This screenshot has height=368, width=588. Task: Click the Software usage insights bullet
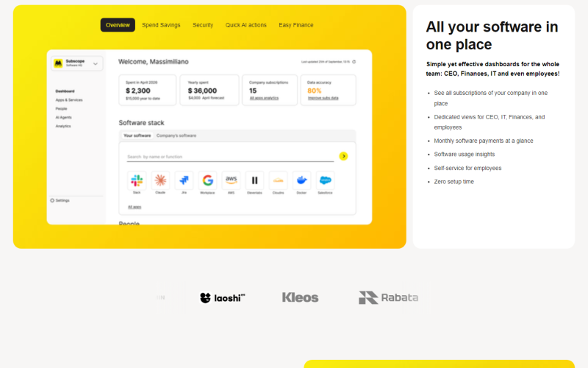point(465,155)
